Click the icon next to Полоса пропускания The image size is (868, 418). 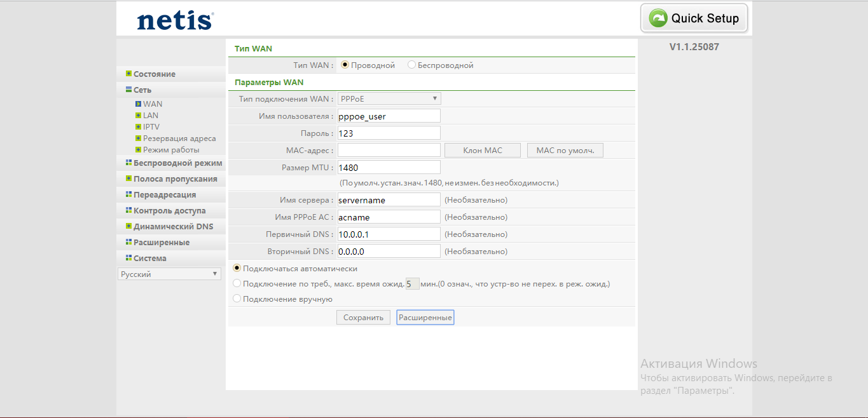[x=128, y=179]
